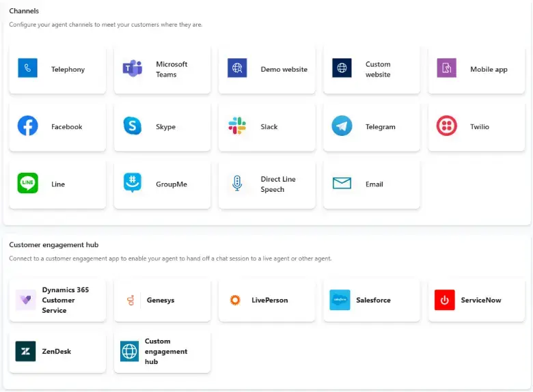Image resolution: width=533 pixels, height=392 pixels.
Task: Click the Slack logo icon
Action: coord(237,126)
